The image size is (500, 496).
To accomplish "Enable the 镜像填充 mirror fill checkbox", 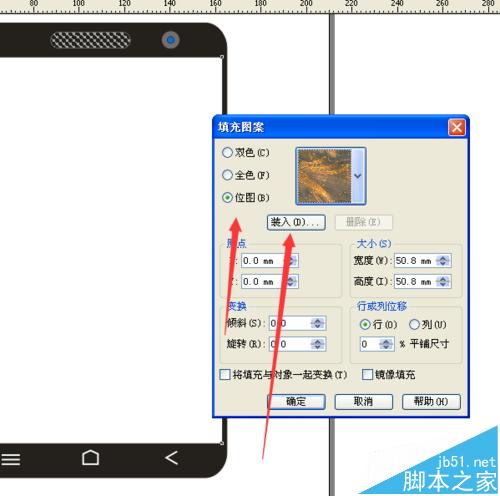I will point(367,375).
